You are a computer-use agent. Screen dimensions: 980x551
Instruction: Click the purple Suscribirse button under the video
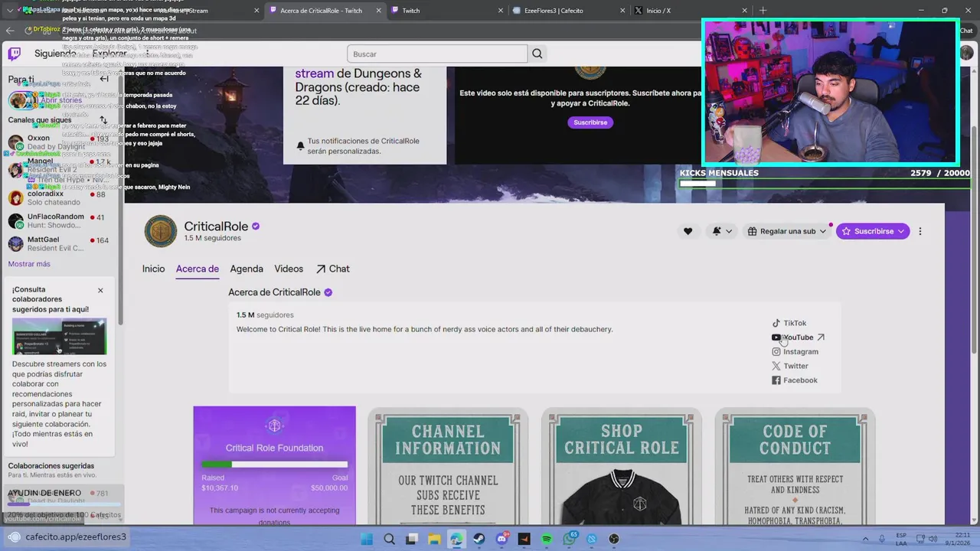(590, 122)
